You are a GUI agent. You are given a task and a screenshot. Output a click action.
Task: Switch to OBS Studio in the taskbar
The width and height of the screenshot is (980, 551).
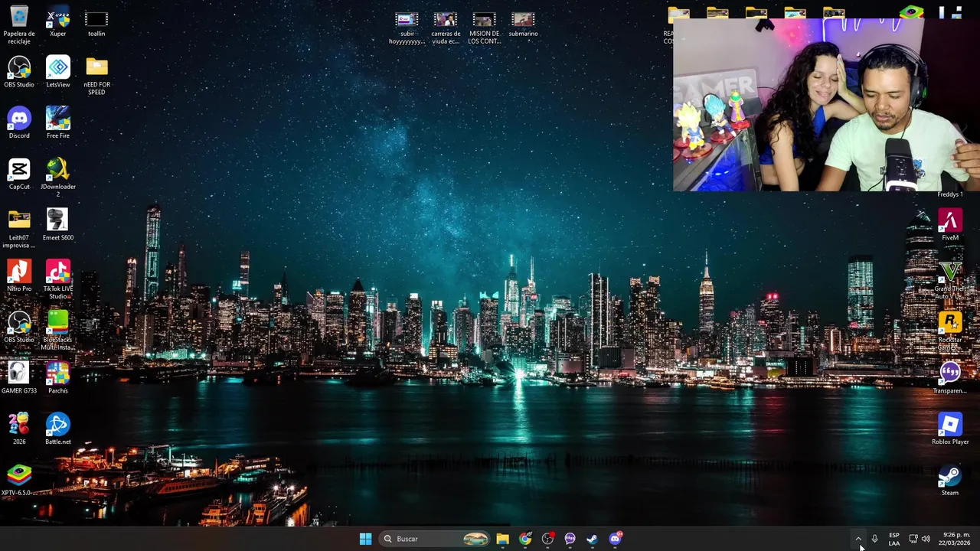click(x=547, y=539)
